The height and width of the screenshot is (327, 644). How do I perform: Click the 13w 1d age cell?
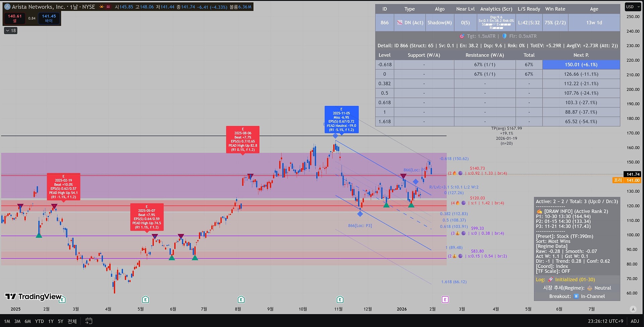(x=594, y=22)
